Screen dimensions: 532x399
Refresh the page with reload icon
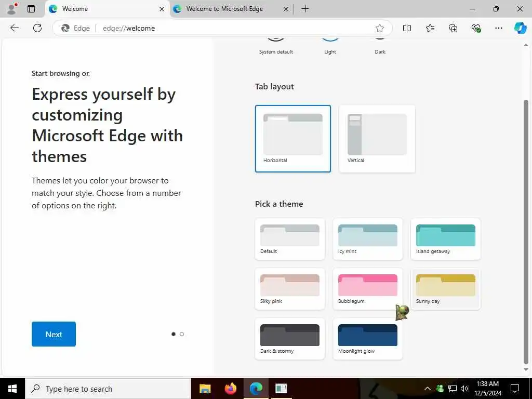pyautogui.click(x=37, y=28)
